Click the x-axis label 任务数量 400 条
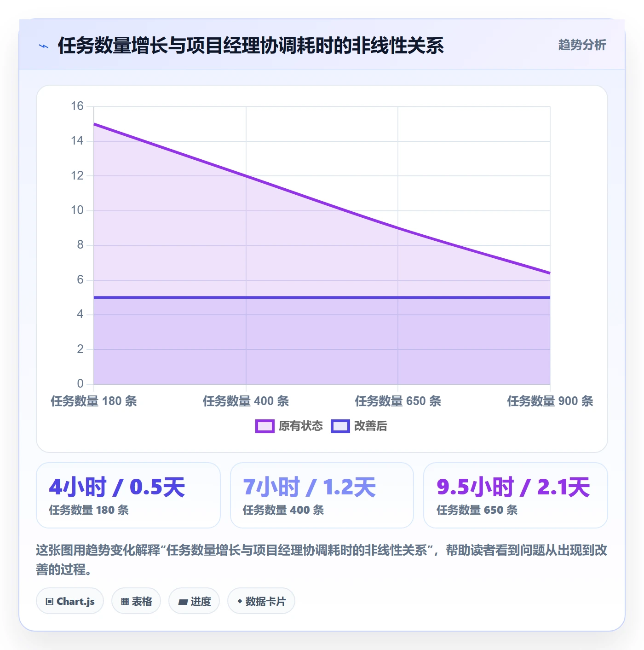 tap(246, 401)
